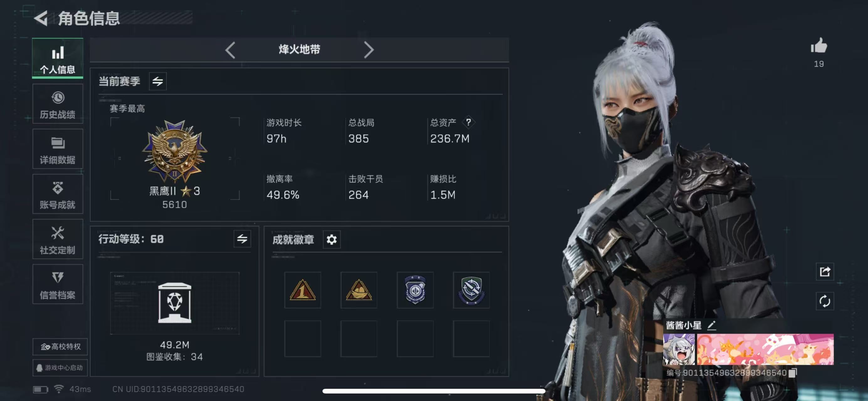Open the 高校特权 button
This screenshot has width=868, height=401.
[60, 346]
